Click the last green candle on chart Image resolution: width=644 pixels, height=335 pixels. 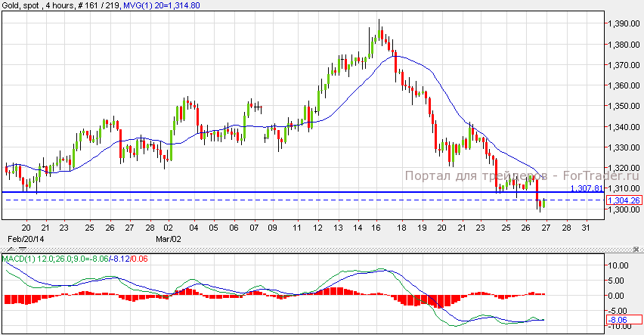pos(544,203)
